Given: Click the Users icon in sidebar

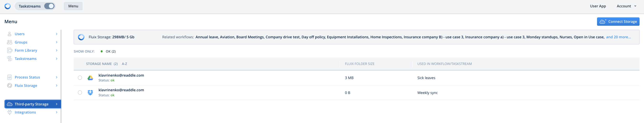Looking at the screenshot, I should pos(10,34).
